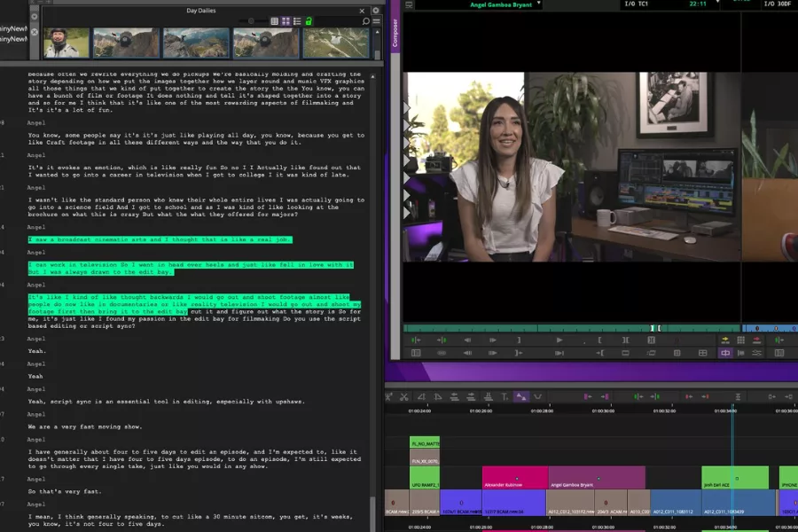The image size is (798, 532).
Task: Click the Lift/Overwrite segment arrow in timeline toolbar
Action: tap(455, 396)
